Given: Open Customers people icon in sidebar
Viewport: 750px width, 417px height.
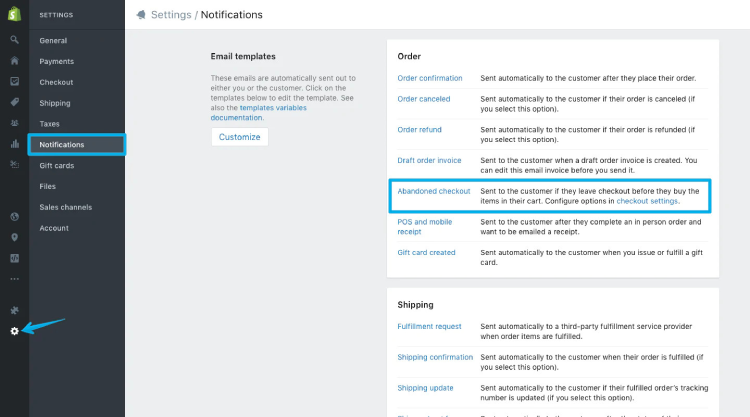Looking at the screenshot, I should tap(14, 123).
